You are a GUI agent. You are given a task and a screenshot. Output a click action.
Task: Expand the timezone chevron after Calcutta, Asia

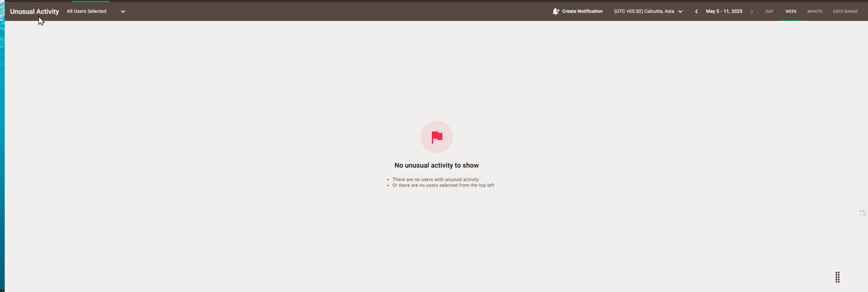coord(681,12)
